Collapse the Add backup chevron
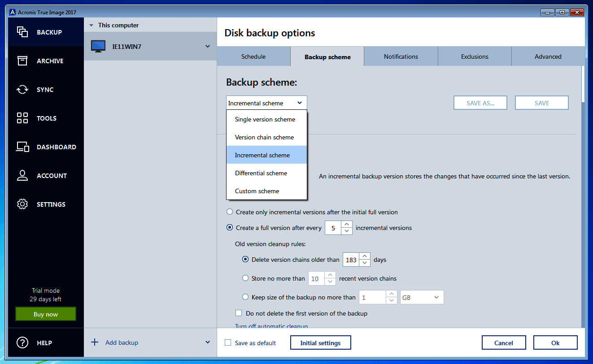Viewport: 593px width, 364px height. point(207,342)
